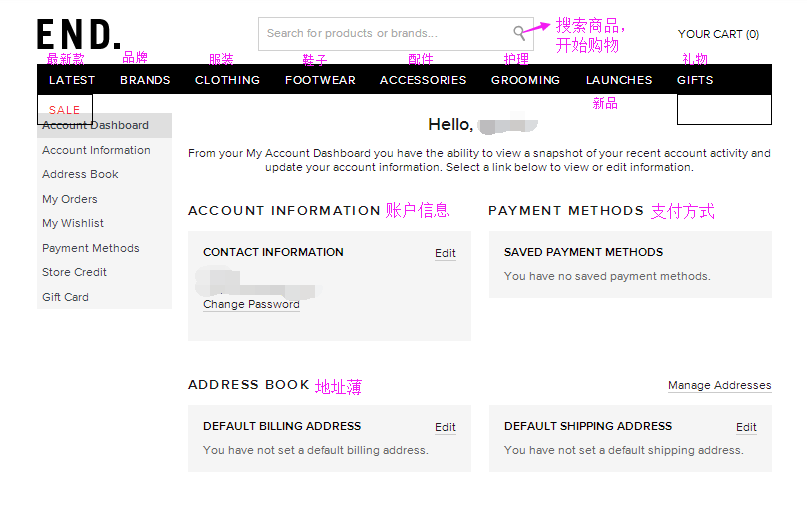
Task: Open the CLOTHING menu
Action: pos(227,80)
